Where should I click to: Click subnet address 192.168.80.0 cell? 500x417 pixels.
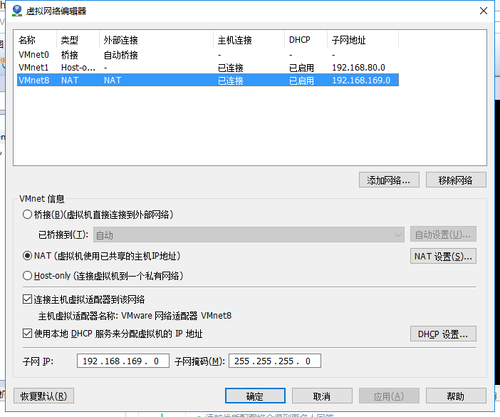point(359,68)
